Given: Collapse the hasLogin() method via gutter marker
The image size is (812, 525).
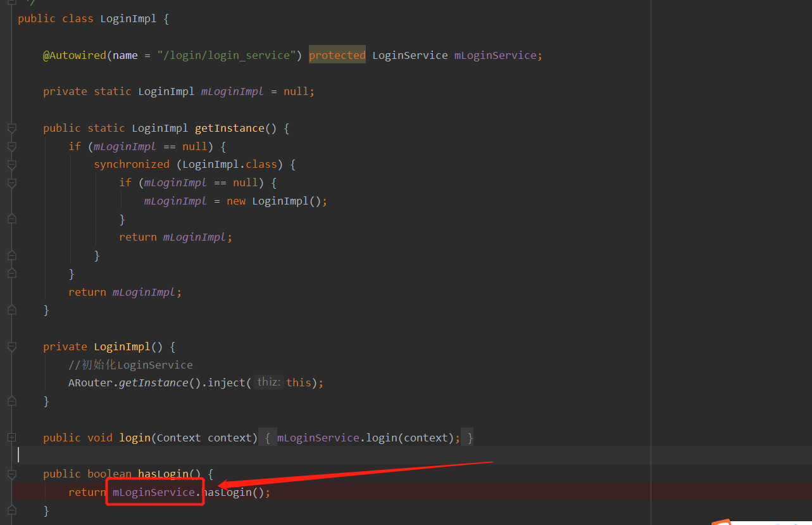Looking at the screenshot, I should pyautogui.click(x=11, y=474).
